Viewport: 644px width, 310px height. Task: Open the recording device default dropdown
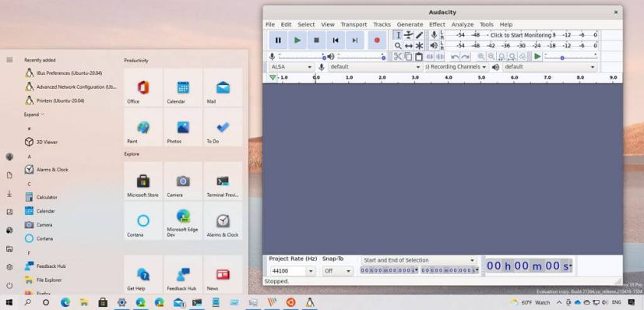(375, 67)
